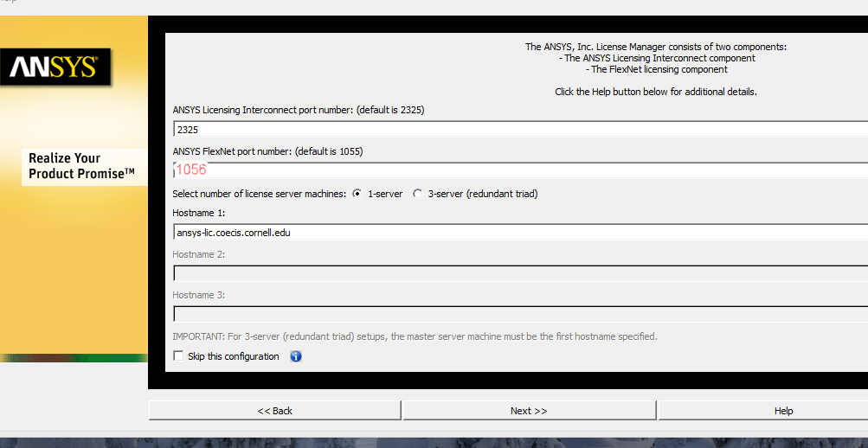Click the 'Select number of license server machines' text
Image resolution: width=868 pixels, height=448 pixels.
(x=259, y=194)
